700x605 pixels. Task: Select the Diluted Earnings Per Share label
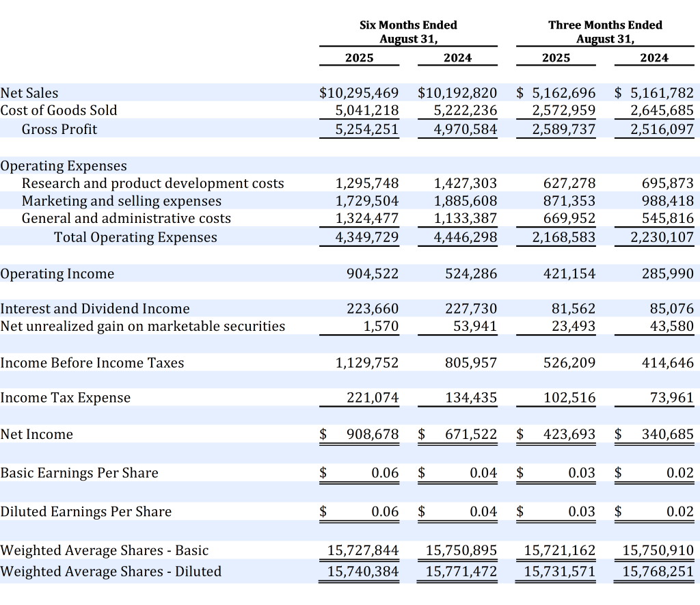pyautogui.click(x=86, y=512)
